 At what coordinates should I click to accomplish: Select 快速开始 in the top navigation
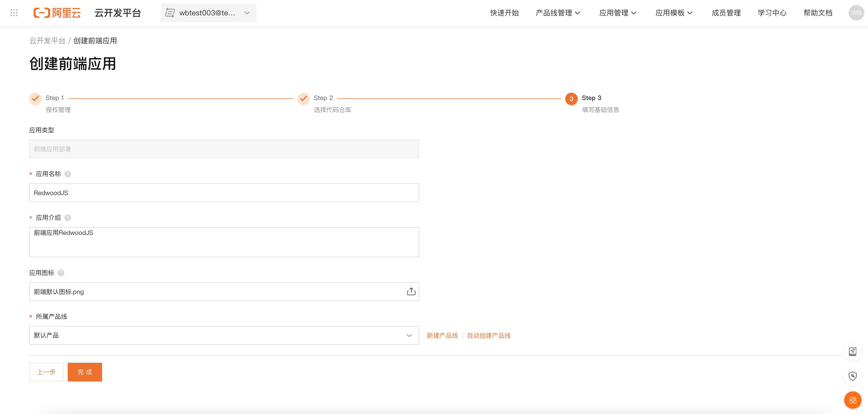pos(504,13)
